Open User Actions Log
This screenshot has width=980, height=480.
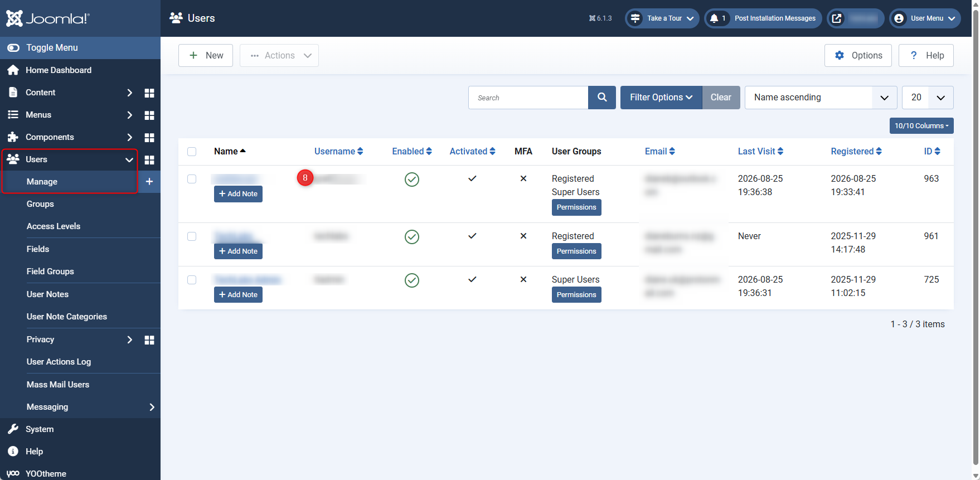click(x=59, y=362)
